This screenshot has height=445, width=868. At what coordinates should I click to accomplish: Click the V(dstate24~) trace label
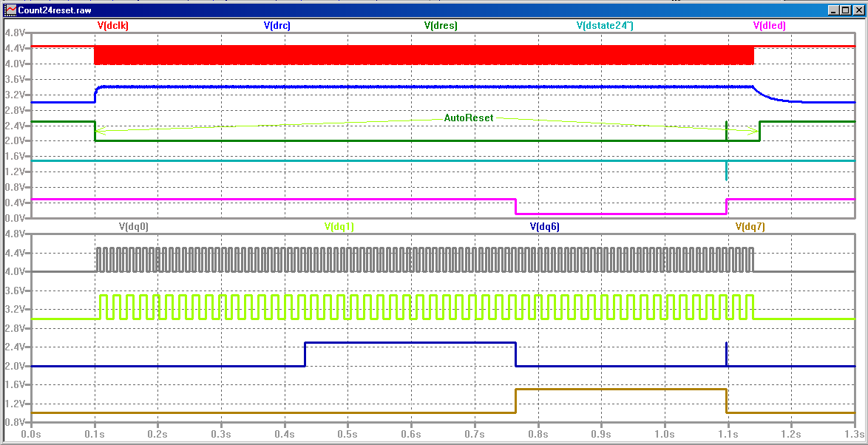pos(605,25)
